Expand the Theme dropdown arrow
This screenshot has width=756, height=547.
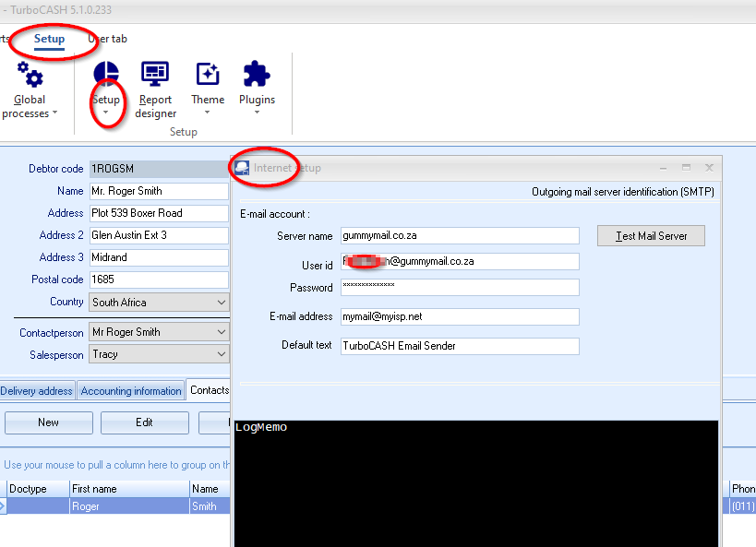tap(208, 113)
